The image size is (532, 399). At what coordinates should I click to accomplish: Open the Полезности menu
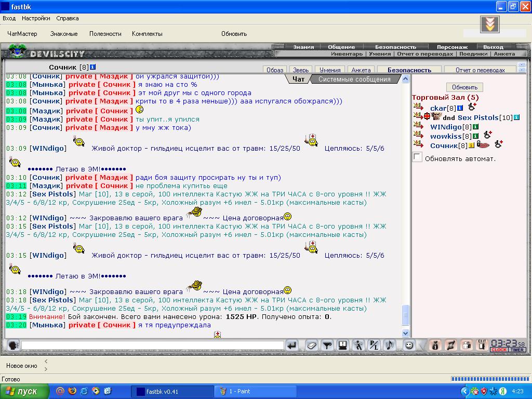[105, 34]
